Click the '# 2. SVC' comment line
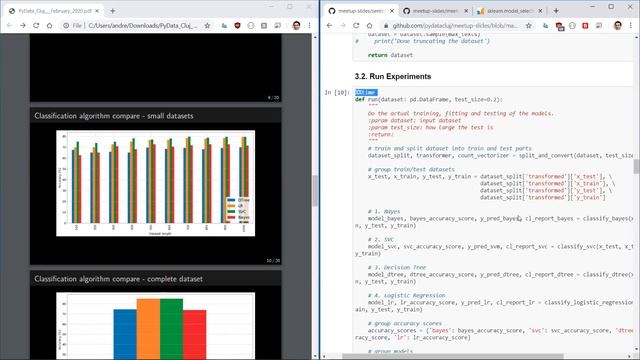 [380, 240]
